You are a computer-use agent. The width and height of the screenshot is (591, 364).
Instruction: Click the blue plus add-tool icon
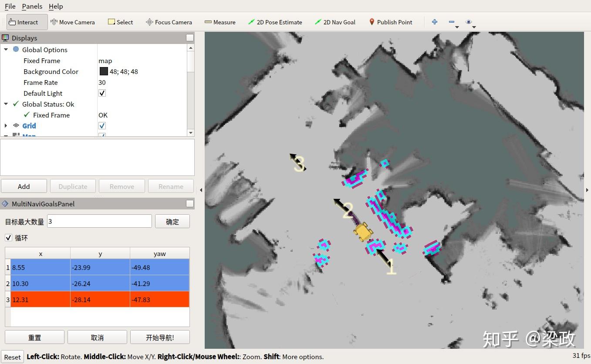click(x=435, y=22)
